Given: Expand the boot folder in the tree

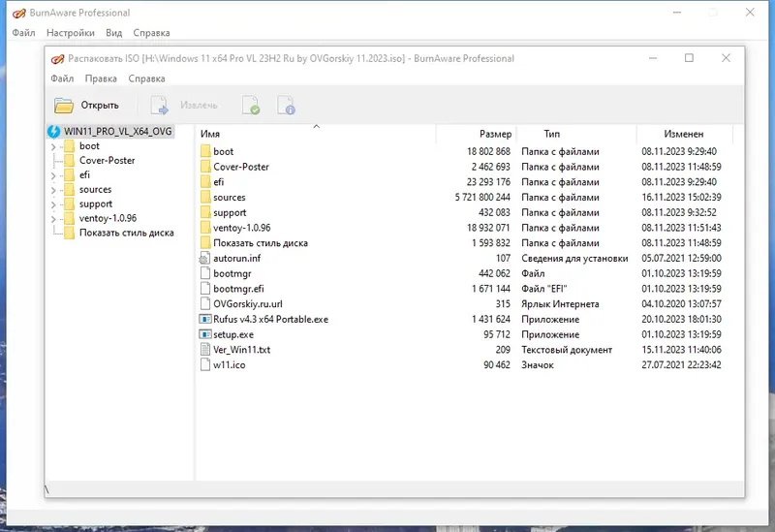Looking at the screenshot, I should pos(53,146).
